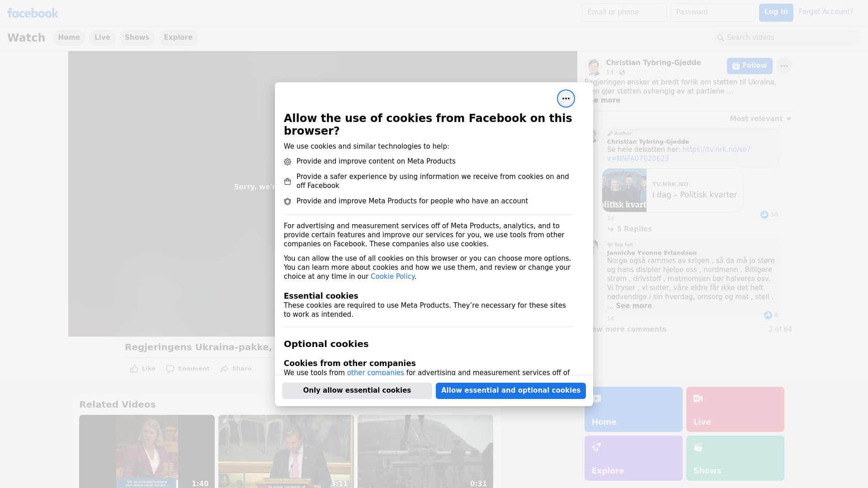The height and width of the screenshot is (488, 868).
Task: Focus the Password field
Action: tap(713, 13)
